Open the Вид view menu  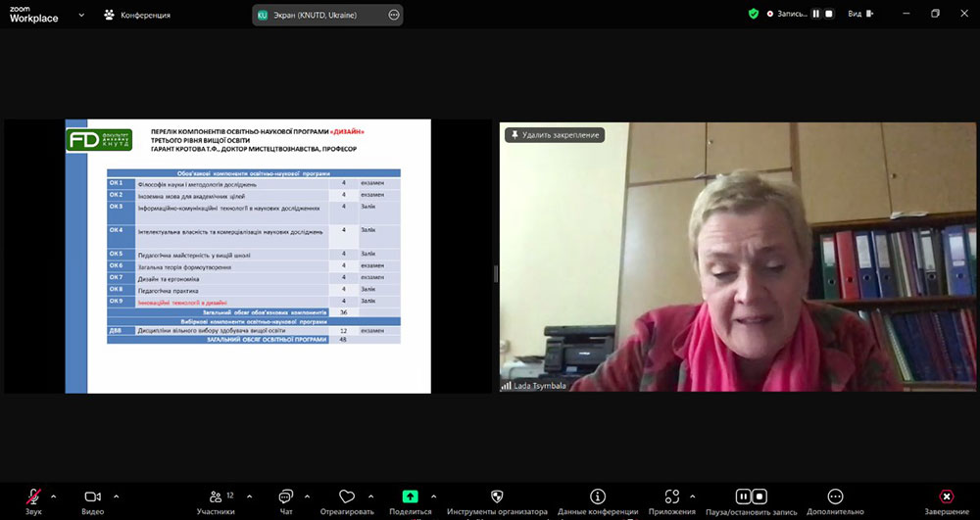coord(860,14)
